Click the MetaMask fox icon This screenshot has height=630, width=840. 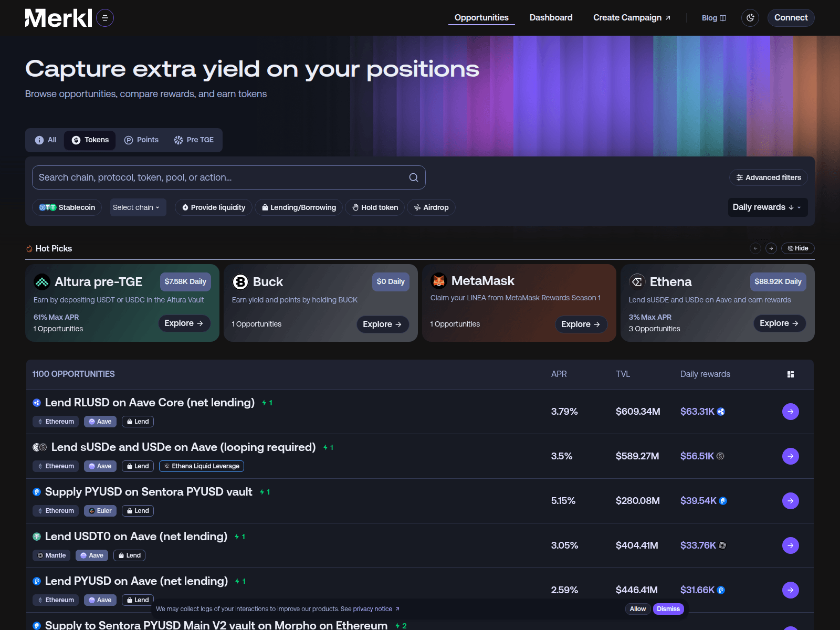click(439, 281)
